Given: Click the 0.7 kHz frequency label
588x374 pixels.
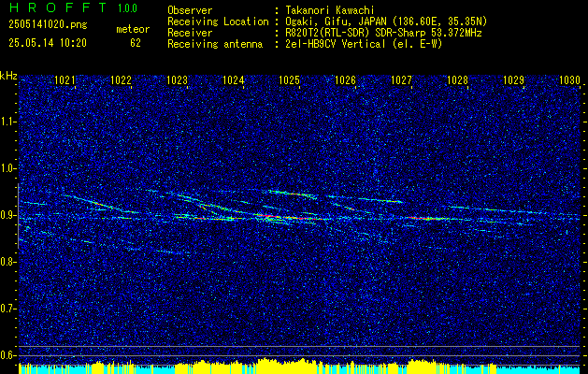Looking at the screenshot, I should [x=7, y=309].
